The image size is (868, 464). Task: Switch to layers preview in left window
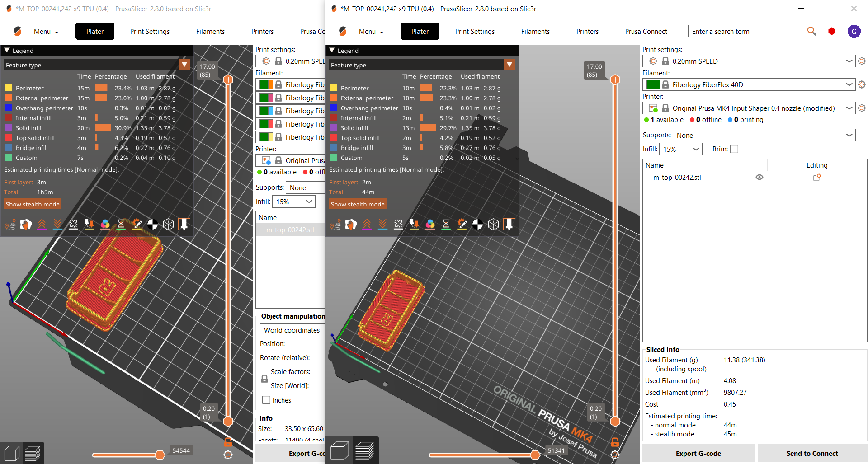tap(33, 453)
